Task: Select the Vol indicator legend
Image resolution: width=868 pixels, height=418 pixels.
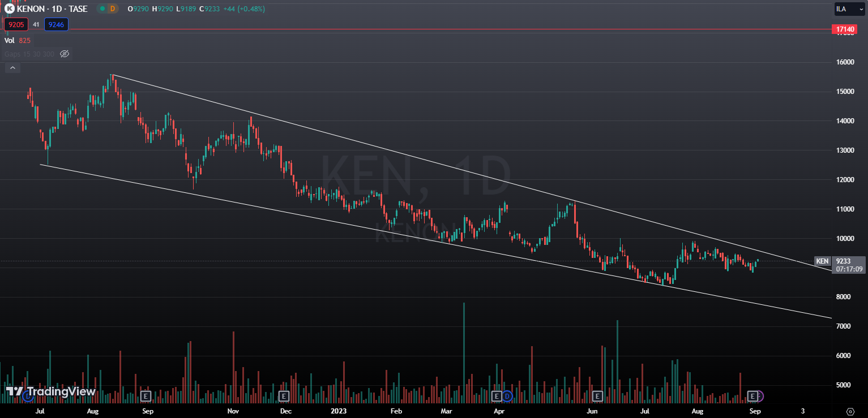Action: pos(18,40)
